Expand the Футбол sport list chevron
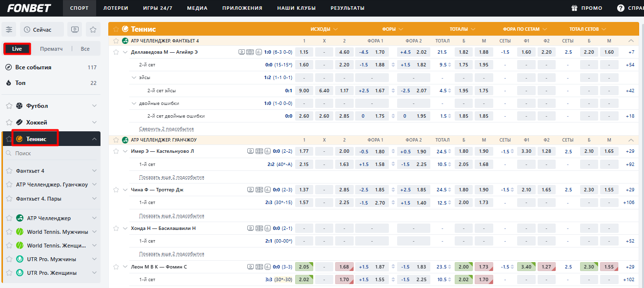The width and height of the screenshot is (644, 288). 94,105
